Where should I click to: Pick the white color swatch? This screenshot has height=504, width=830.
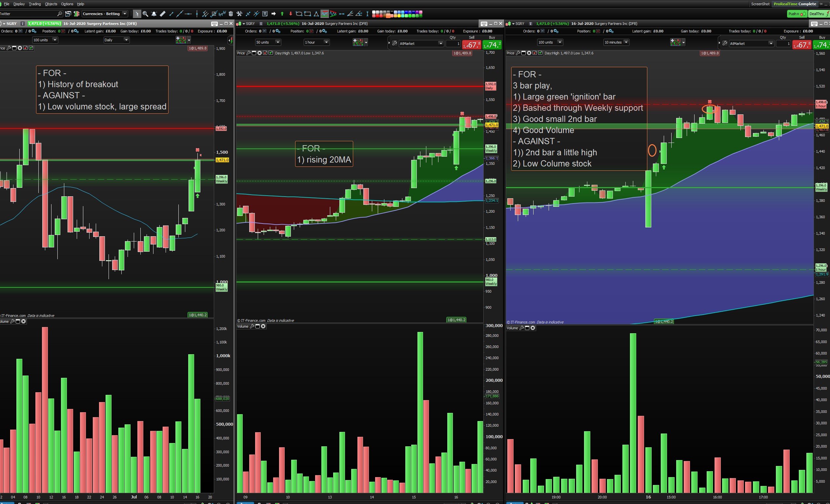point(374,12)
